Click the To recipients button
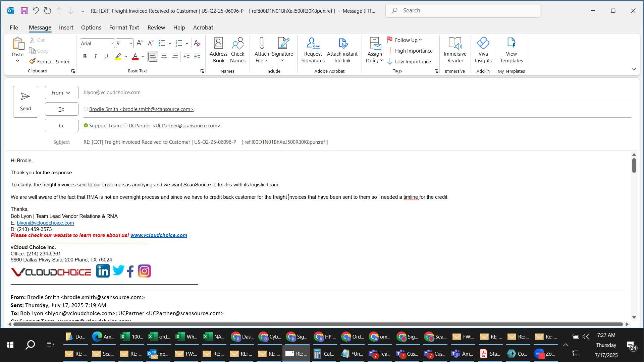This screenshot has width=644, height=362. 61,109
